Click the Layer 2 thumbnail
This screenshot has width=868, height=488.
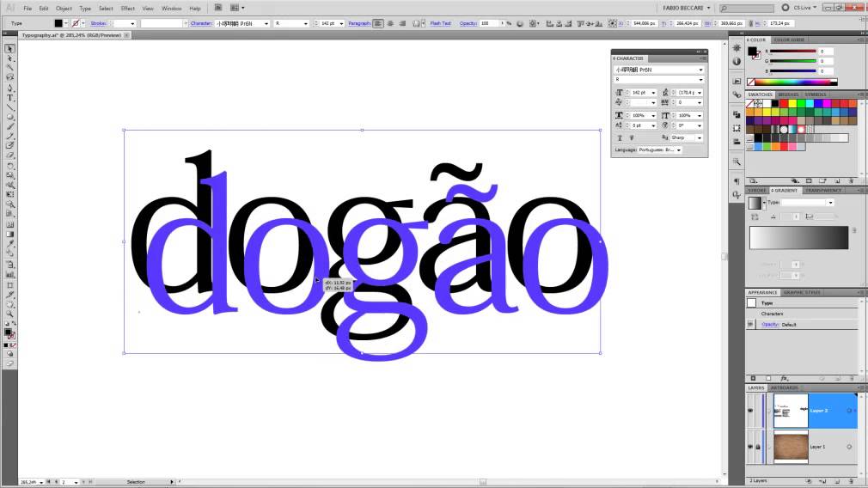pos(791,411)
